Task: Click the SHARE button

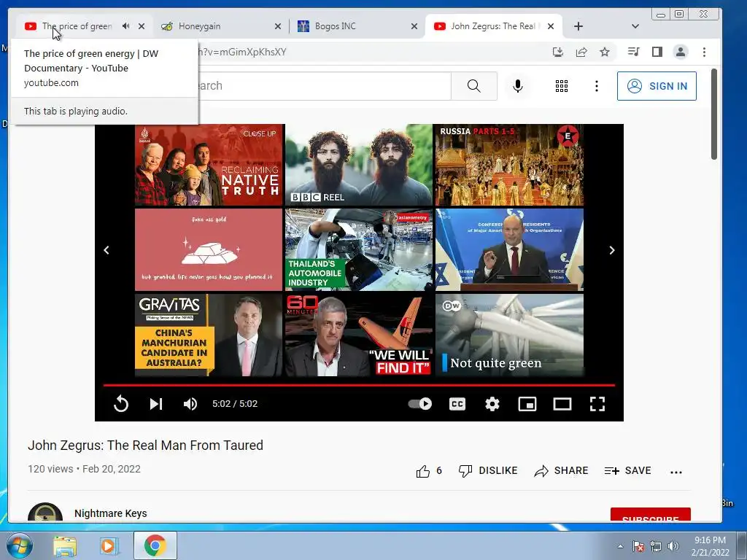Action: (x=561, y=471)
